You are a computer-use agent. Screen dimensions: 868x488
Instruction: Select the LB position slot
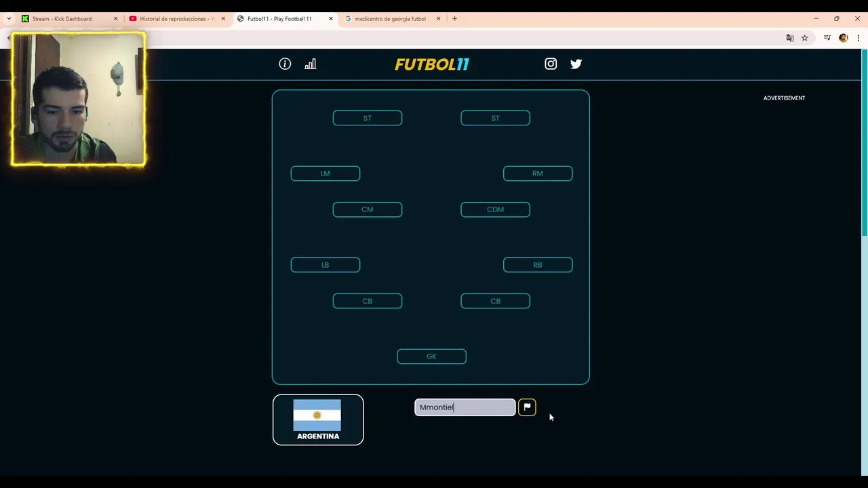(x=325, y=265)
